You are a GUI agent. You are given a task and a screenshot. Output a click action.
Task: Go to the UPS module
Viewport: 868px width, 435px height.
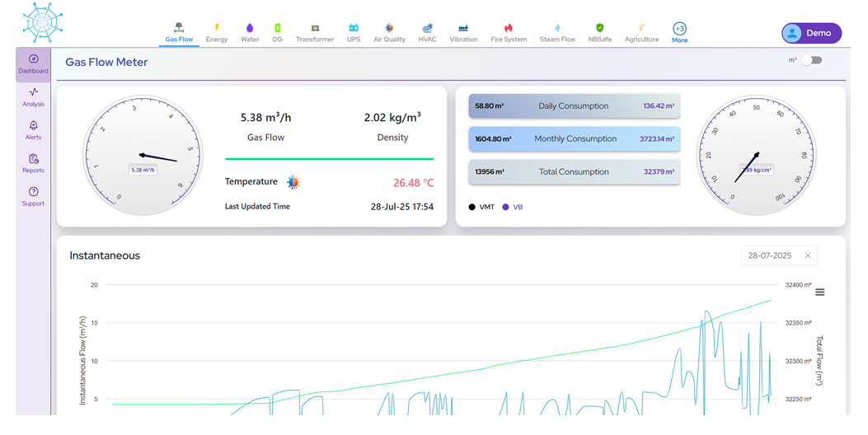(354, 33)
